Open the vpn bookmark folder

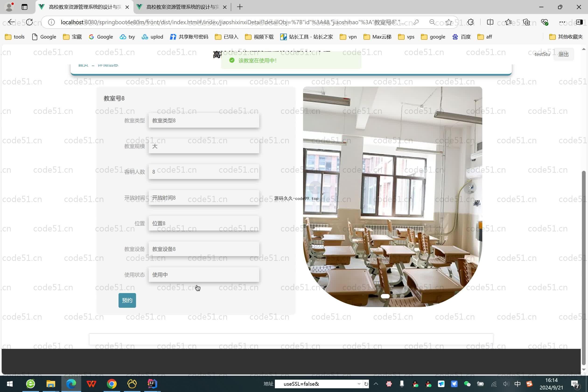click(x=348, y=37)
